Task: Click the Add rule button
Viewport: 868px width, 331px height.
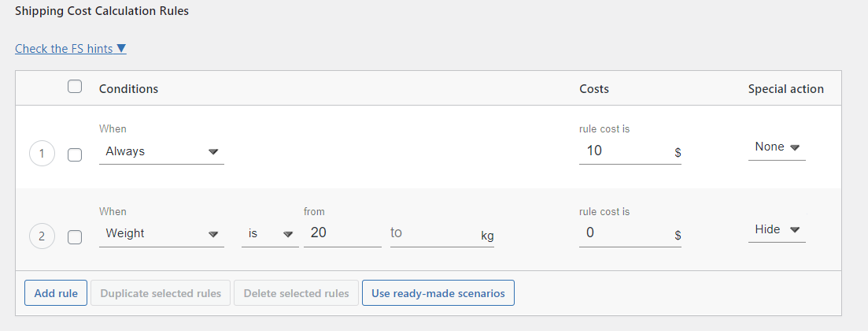Action: (56, 292)
